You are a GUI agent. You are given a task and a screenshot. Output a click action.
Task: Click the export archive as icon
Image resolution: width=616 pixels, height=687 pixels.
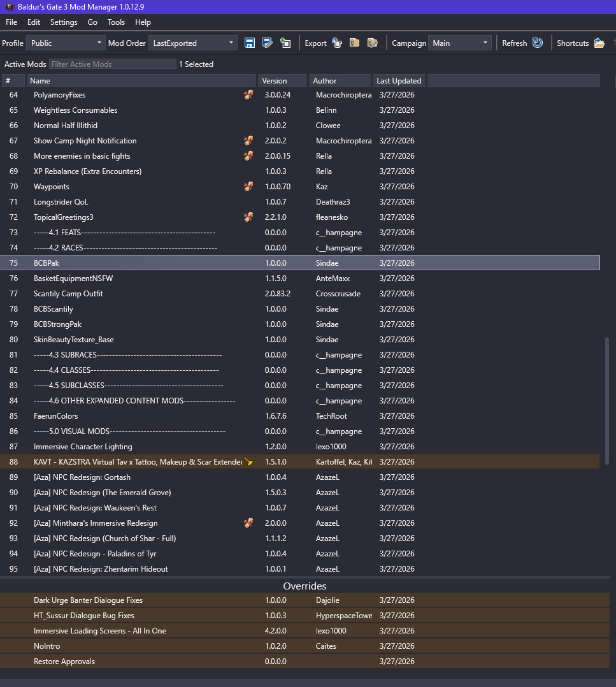[373, 43]
